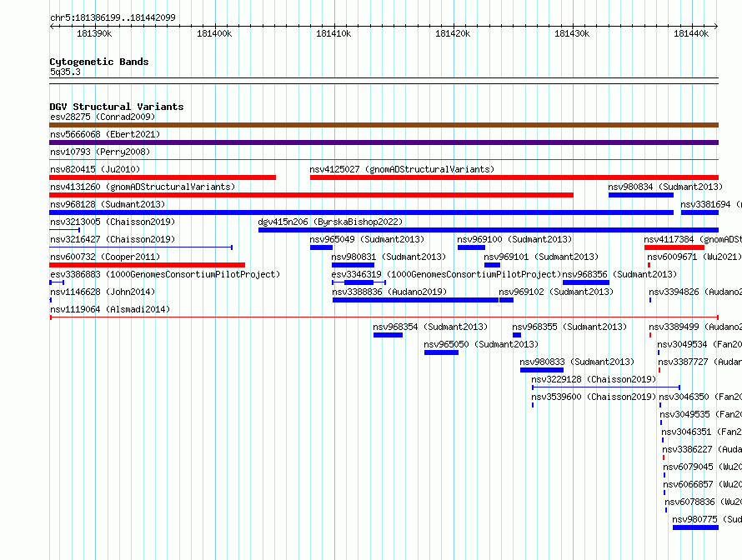Image resolution: width=742 pixels, height=560 pixels.
Task: Open nsv6066857 Wu variant label
Action: point(702,484)
